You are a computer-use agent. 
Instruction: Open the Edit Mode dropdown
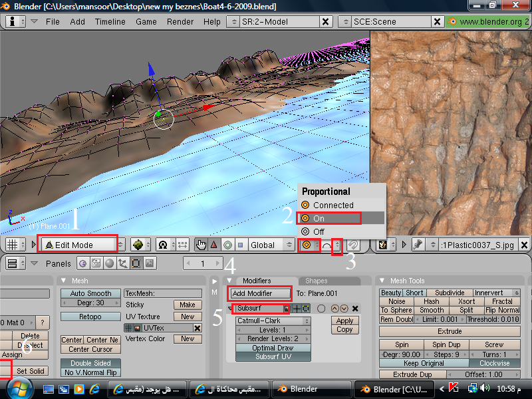click(x=83, y=245)
